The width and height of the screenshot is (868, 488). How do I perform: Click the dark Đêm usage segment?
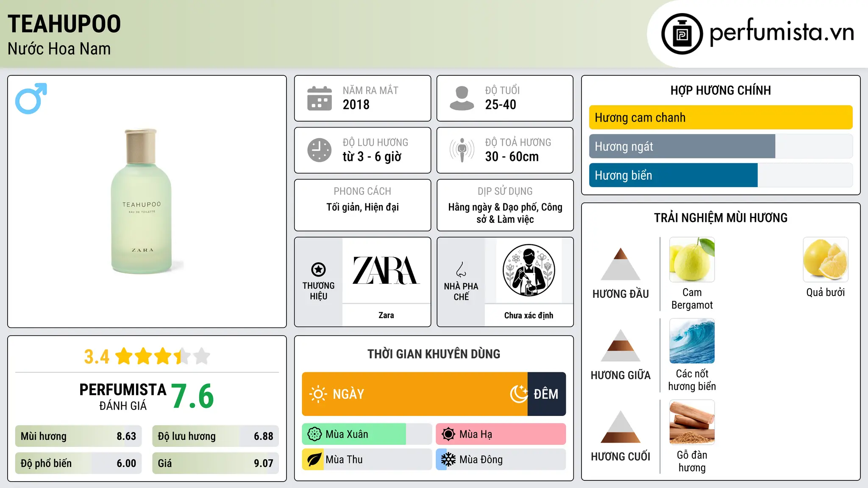click(x=547, y=394)
